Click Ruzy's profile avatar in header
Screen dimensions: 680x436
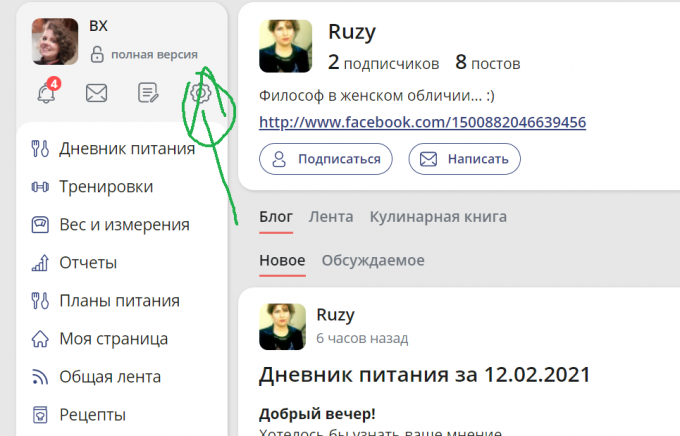tap(285, 46)
